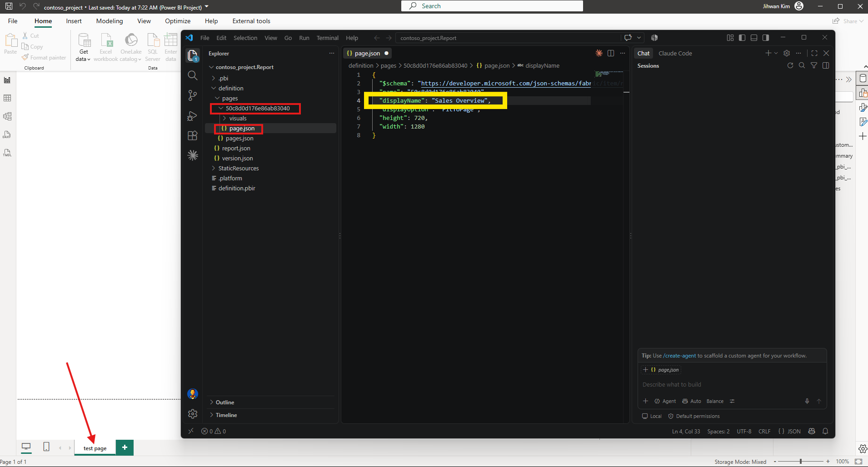The height and width of the screenshot is (467, 868).
Task: Open the Claude Code activity bar icon
Action: [x=193, y=155]
